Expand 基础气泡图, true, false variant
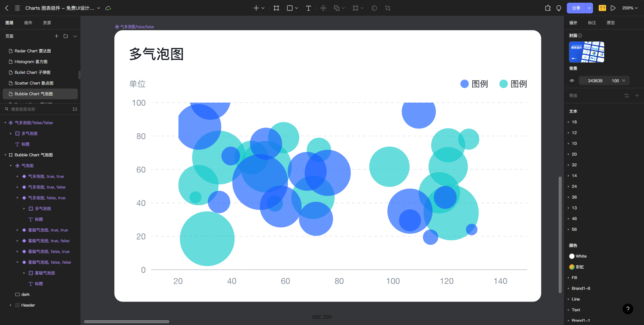Image resolution: width=644 pixels, height=325 pixels. (17, 241)
